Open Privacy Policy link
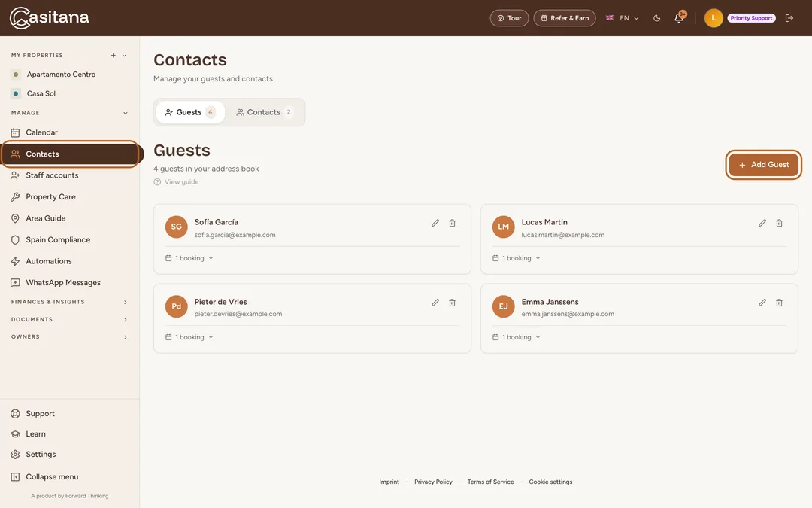Screen dimensions: 812x508 (x=433, y=482)
